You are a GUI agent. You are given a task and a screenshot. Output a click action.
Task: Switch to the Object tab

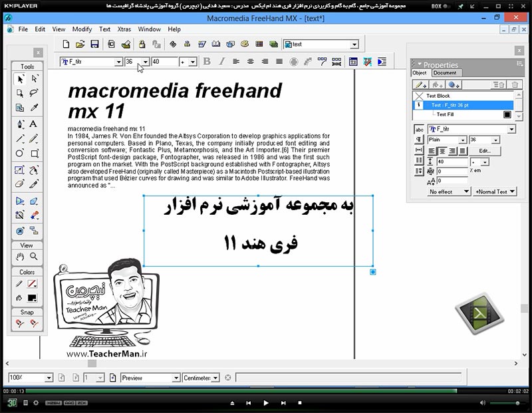420,72
